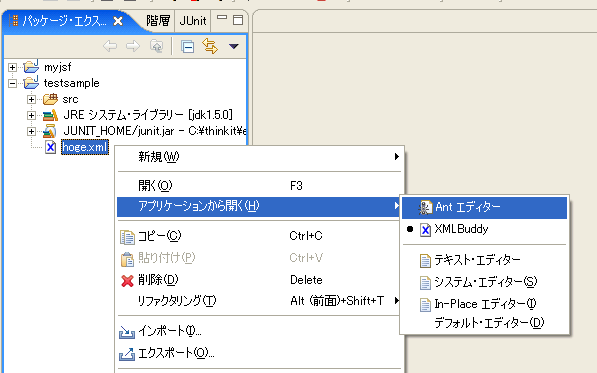
Task: Expand the JUNIT_HOME/junit.jar node
Action: click(x=31, y=131)
